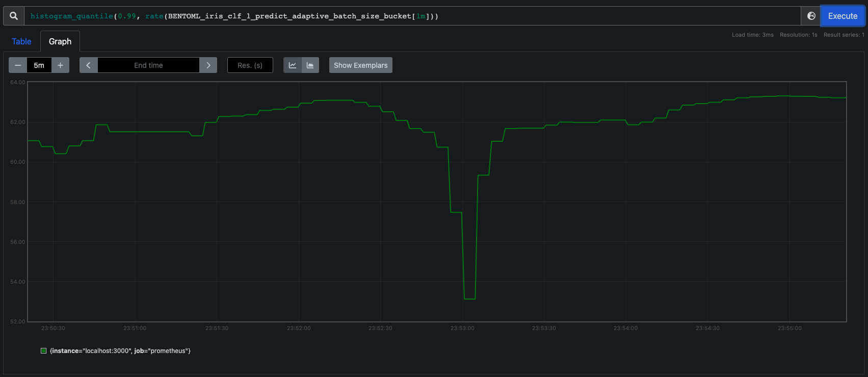Click the query expression input field

point(413,16)
